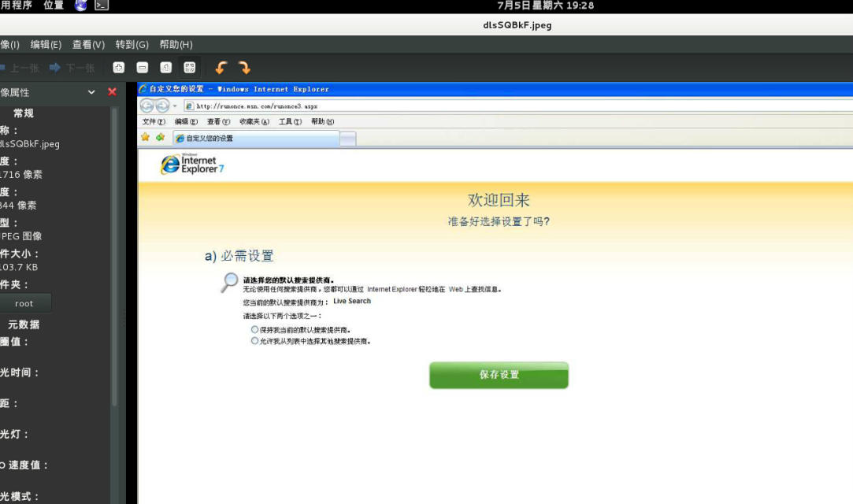Screen dimensions: 853x504
Task: Click the zoom out icon
Action: 143,67
